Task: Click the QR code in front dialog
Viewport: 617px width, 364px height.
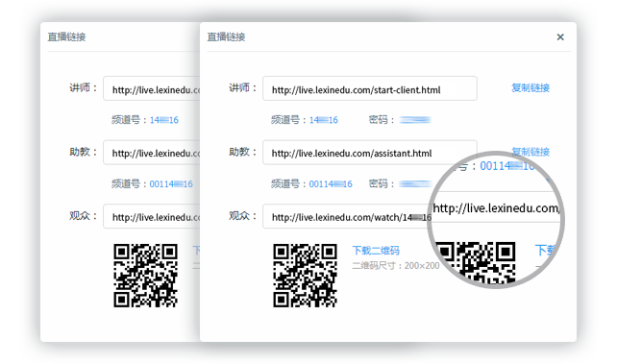Action: click(305, 276)
